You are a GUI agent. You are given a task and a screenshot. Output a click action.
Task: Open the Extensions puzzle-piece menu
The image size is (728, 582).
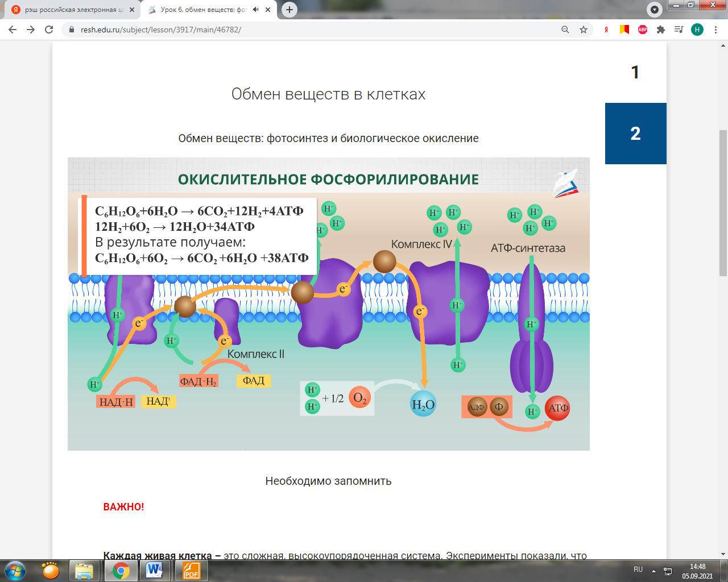pos(661,30)
